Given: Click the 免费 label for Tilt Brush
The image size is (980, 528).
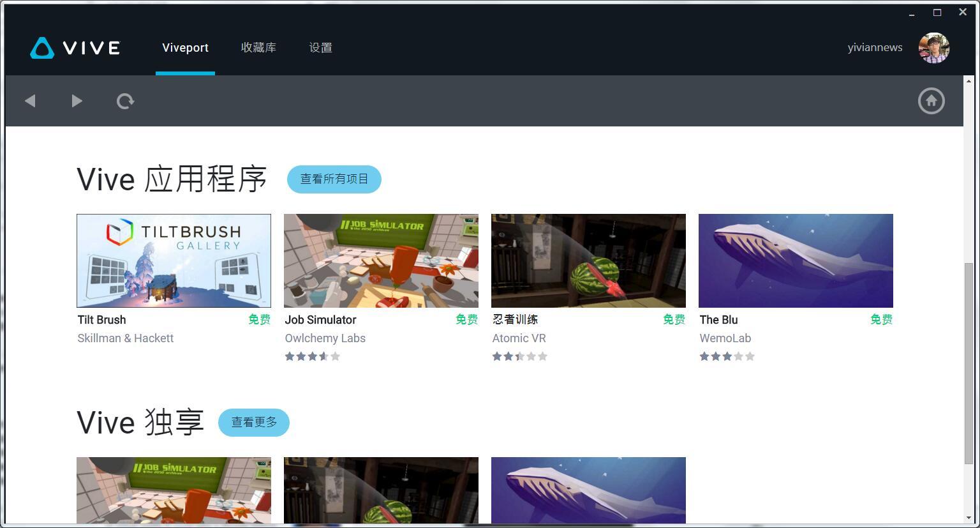Looking at the screenshot, I should coord(259,319).
